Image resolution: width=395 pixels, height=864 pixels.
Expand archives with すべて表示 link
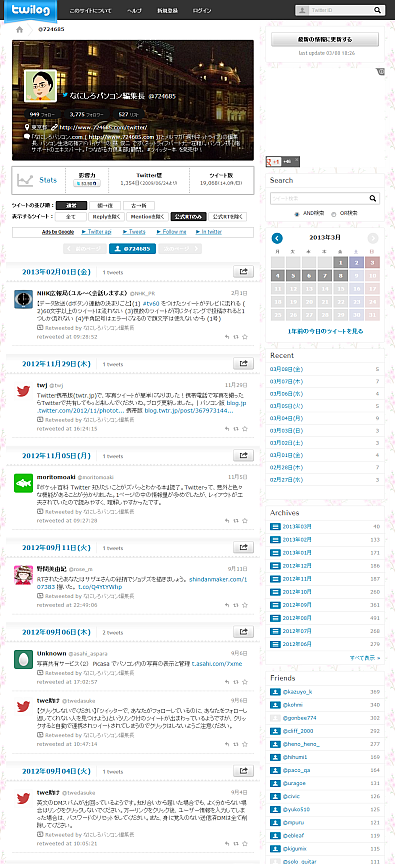tap(365, 658)
